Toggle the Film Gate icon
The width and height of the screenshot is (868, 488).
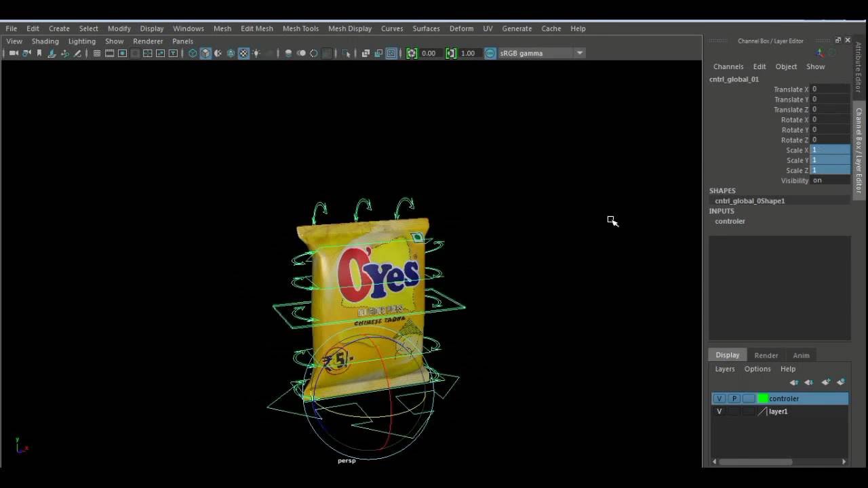pos(109,53)
